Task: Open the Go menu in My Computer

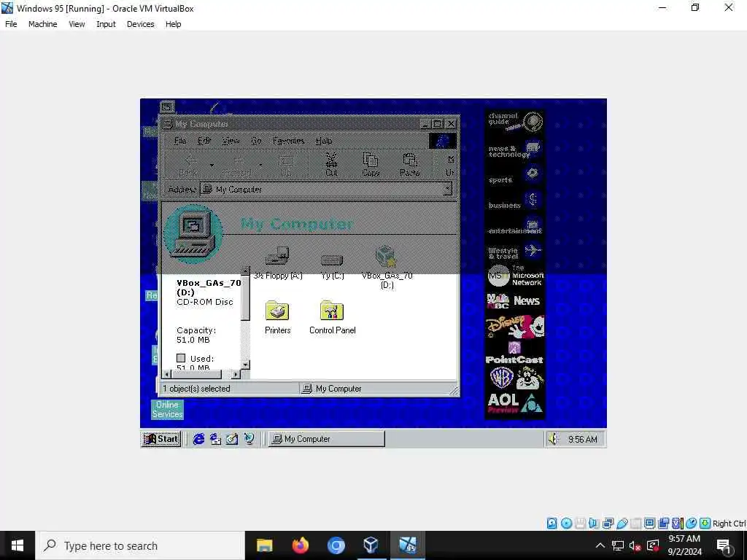Action: tap(256, 141)
